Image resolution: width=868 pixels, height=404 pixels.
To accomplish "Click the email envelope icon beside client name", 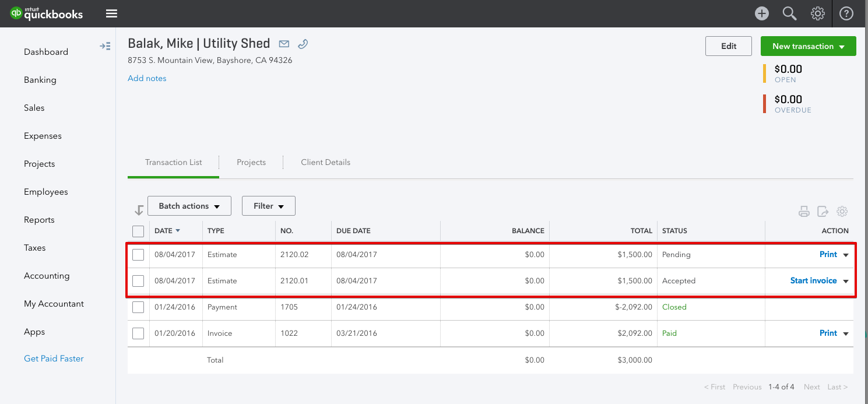I will point(284,44).
